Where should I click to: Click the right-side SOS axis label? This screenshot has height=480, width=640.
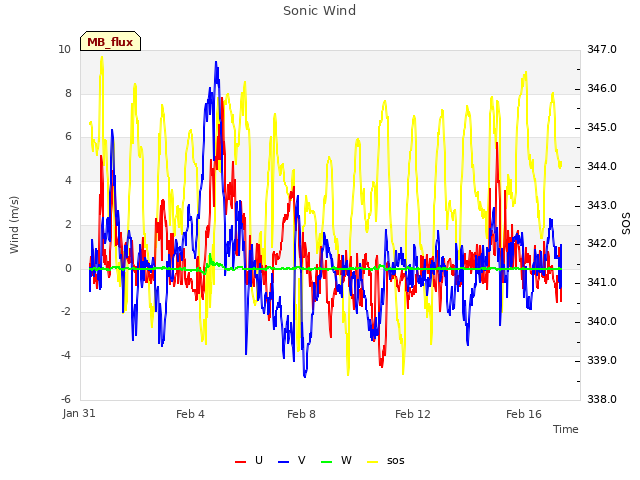(626, 223)
